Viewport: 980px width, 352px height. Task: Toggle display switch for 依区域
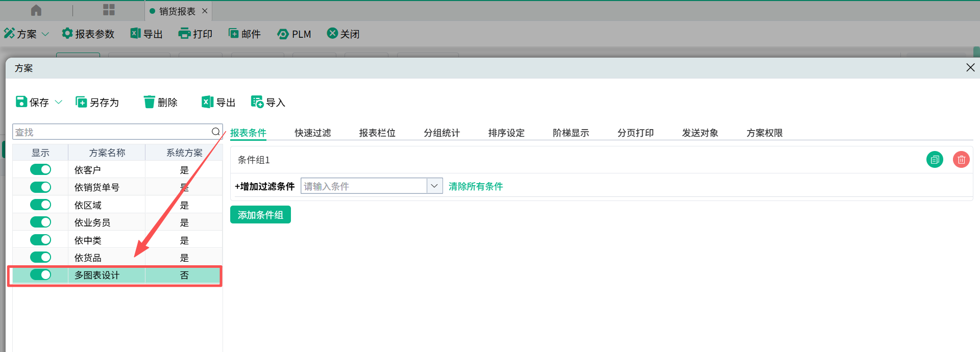(x=40, y=205)
